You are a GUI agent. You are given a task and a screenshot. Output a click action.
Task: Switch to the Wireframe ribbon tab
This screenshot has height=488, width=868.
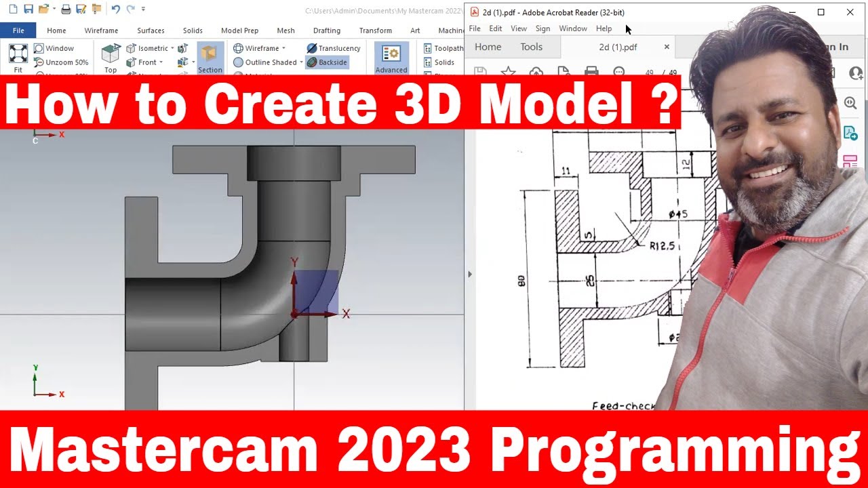[101, 30]
